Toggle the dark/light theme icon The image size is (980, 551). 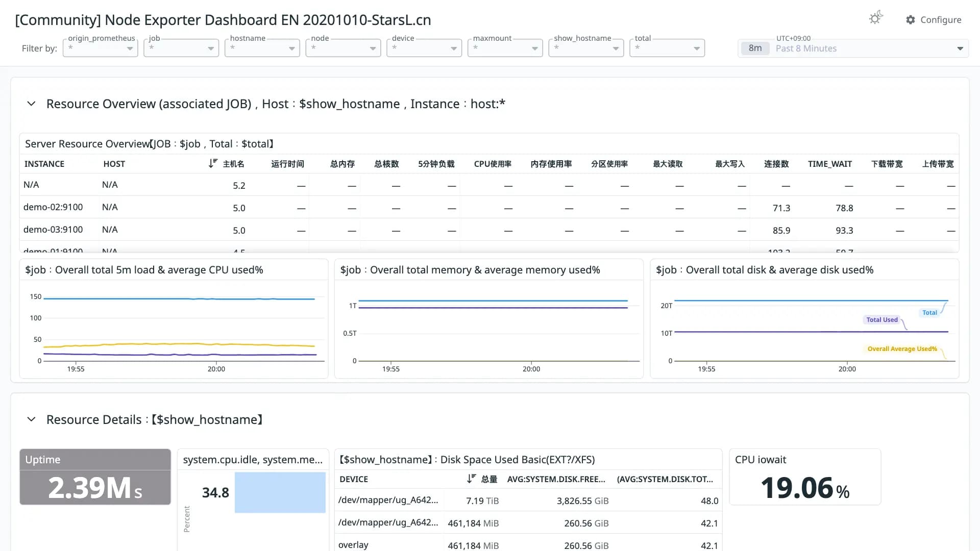(876, 18)
